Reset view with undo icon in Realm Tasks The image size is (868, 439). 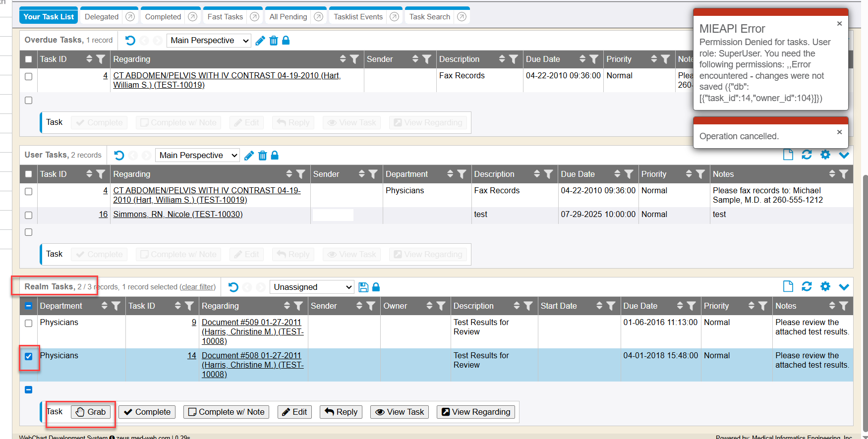pos(233,287)
